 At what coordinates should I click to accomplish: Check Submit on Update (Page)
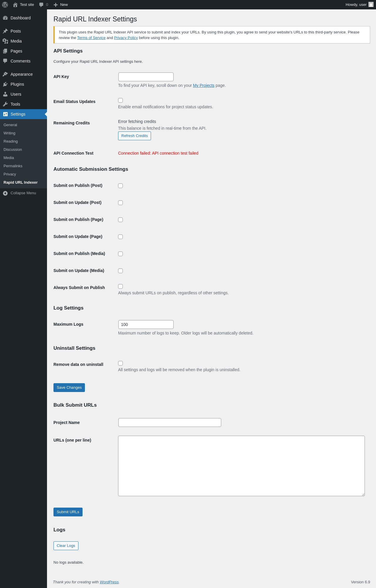(x=120, y=237)
